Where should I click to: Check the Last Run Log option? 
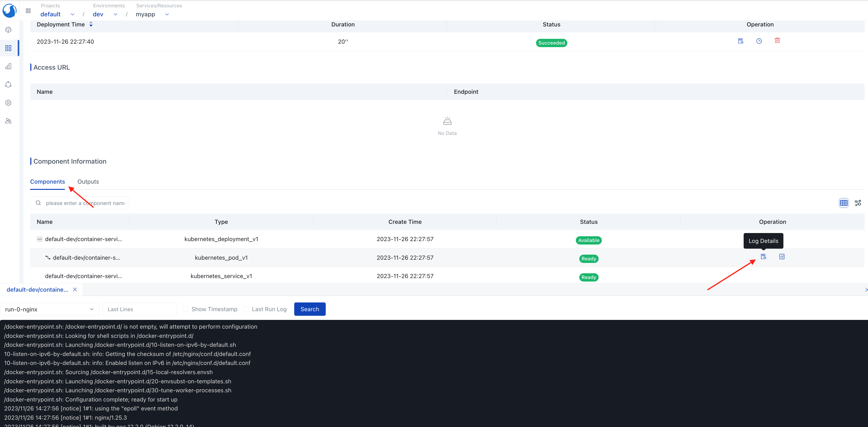pos(246,309)
